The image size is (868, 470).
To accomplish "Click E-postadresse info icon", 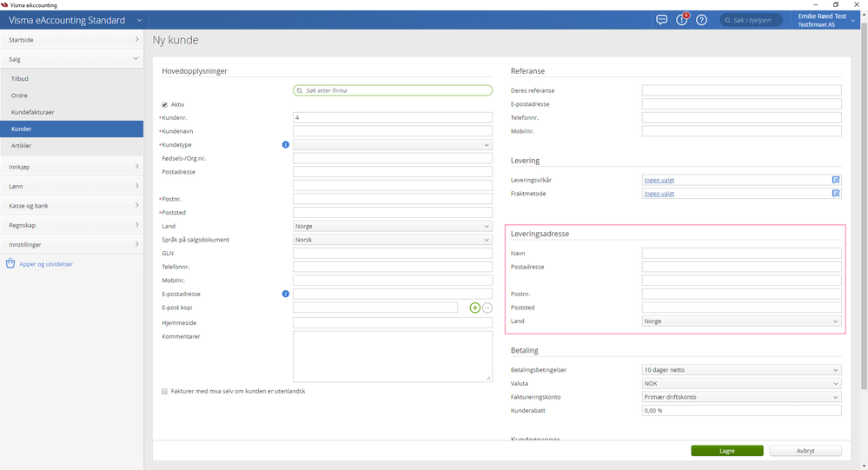I will 286,294.
